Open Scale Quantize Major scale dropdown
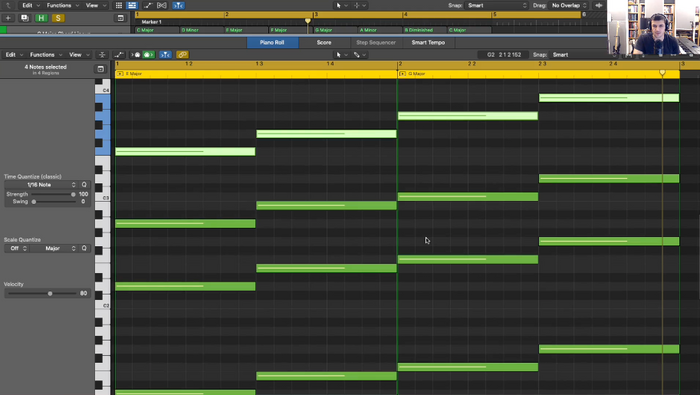 [x=54, y=248]
